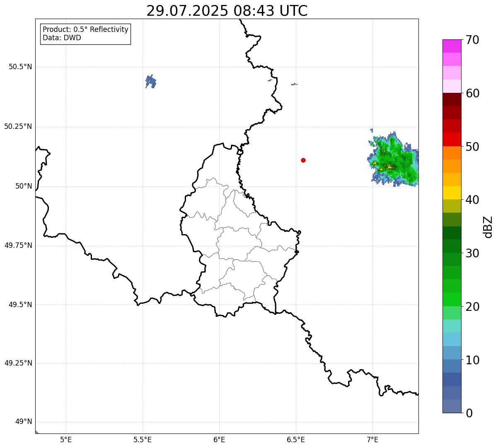Click the 7°E longitude label

click(x=372, y=440)
